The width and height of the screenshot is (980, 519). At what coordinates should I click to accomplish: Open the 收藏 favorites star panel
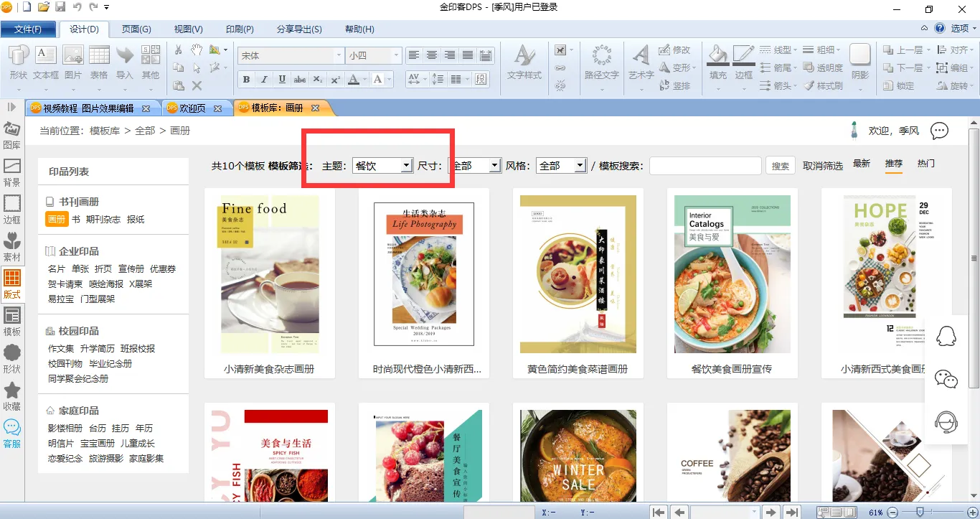[12, 396]
